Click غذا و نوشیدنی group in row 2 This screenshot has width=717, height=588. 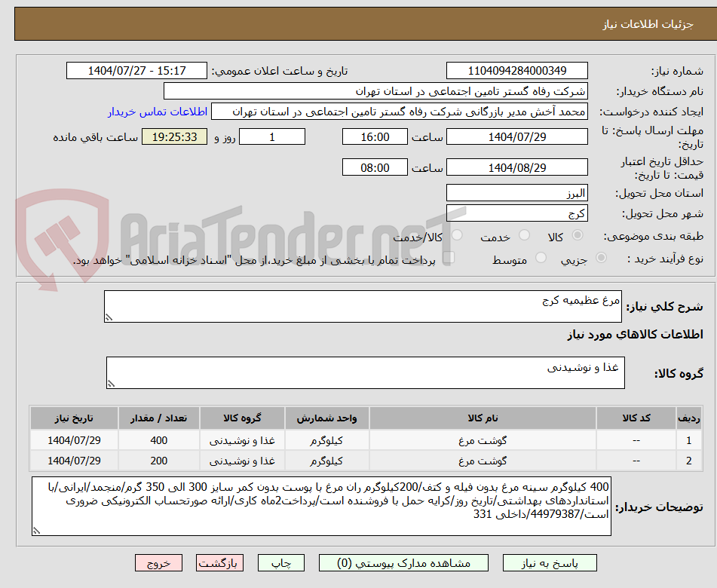tap(242, 461)
